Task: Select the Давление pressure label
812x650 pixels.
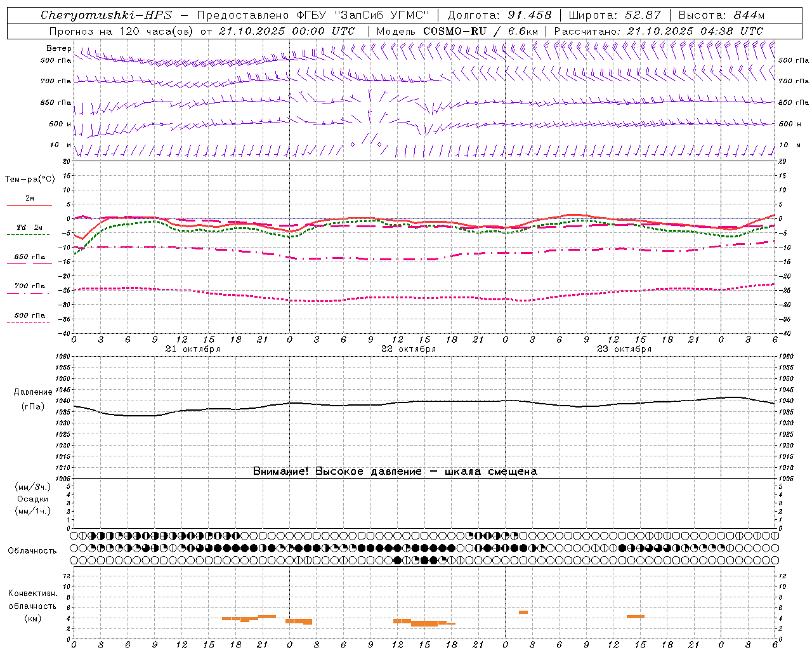Action: pos(33,392)
